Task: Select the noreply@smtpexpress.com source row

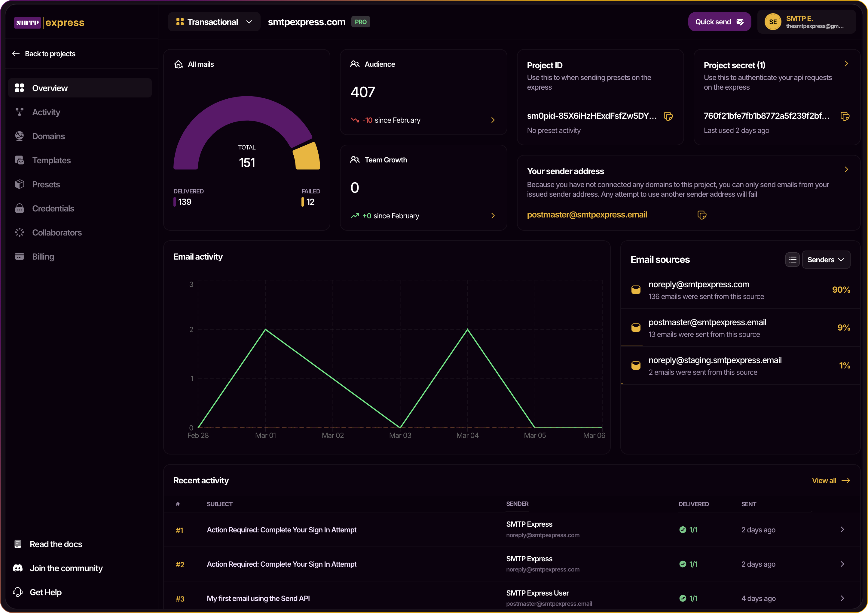Action: tap(740, 290)
